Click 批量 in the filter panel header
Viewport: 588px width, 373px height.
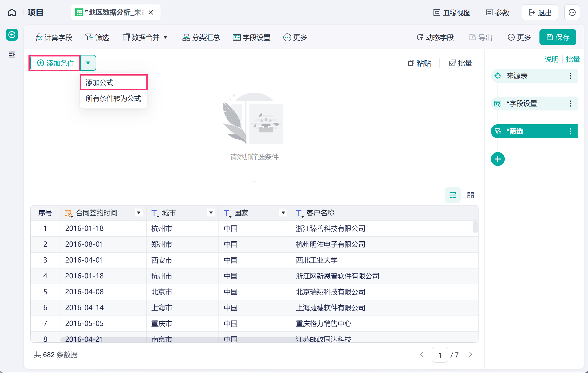click(460, 63)
